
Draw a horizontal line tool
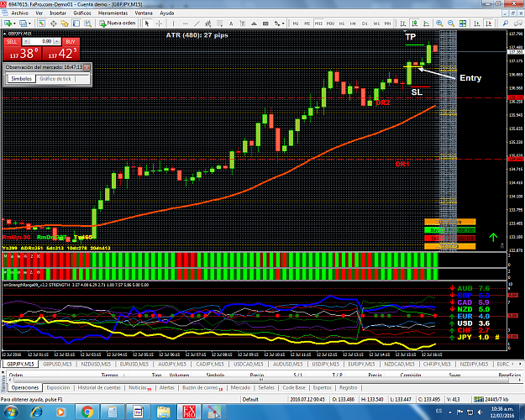(185, 24)
